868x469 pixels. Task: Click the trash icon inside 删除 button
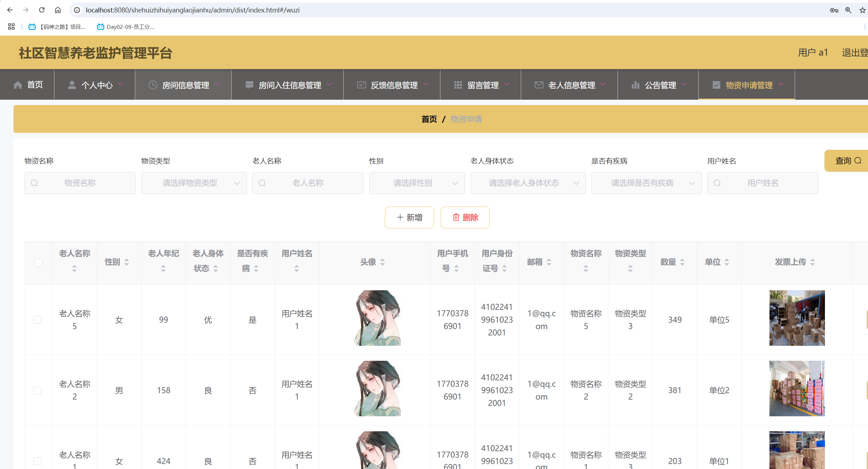click(456, 217)
